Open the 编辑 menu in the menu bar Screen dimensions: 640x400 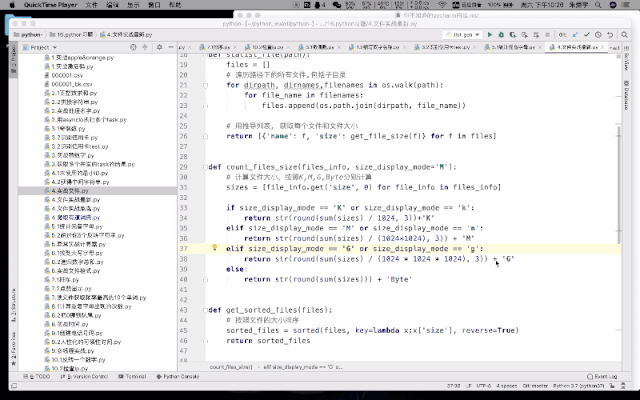pyautogui.click(x=112, y=5)
